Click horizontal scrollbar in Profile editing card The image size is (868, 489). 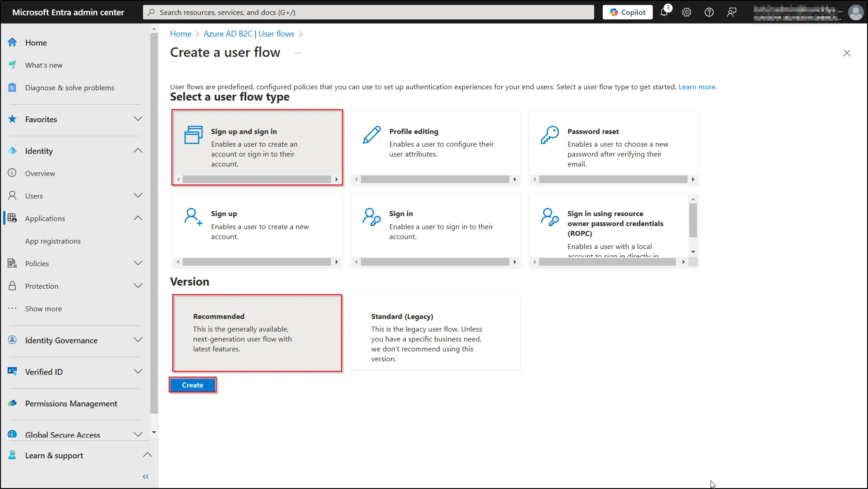click(435, 180)
